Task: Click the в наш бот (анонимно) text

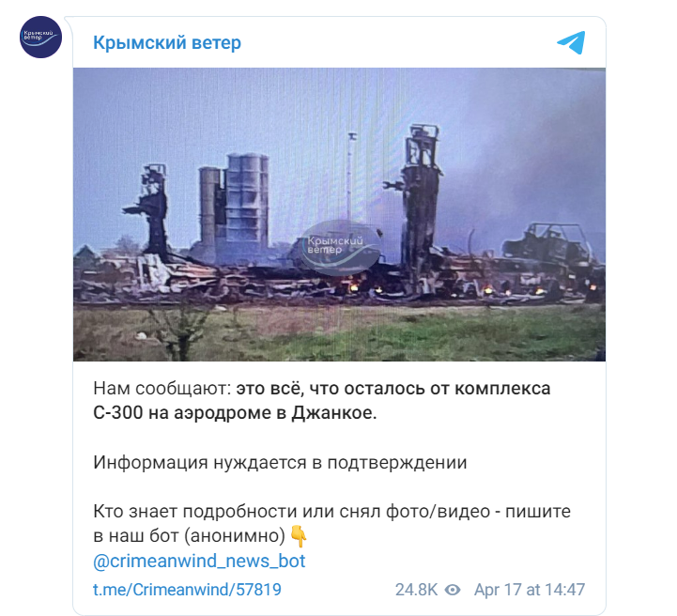Action: tap(189, 536)
